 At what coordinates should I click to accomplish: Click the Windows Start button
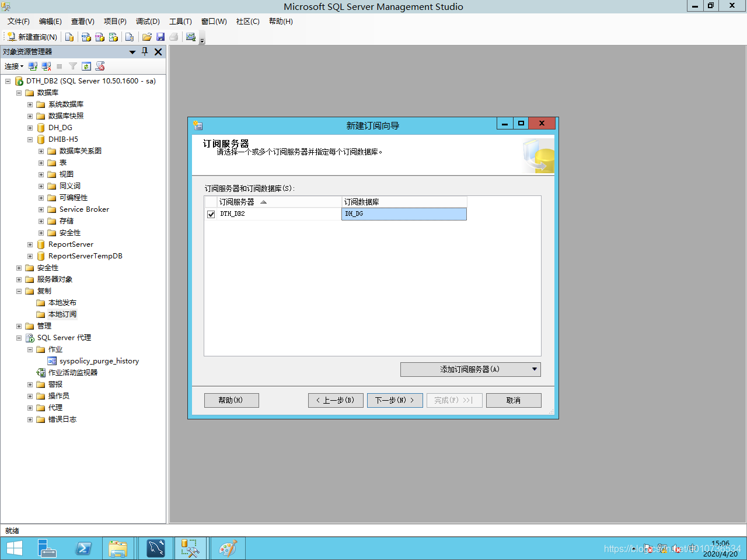click(x=14, y=548)
